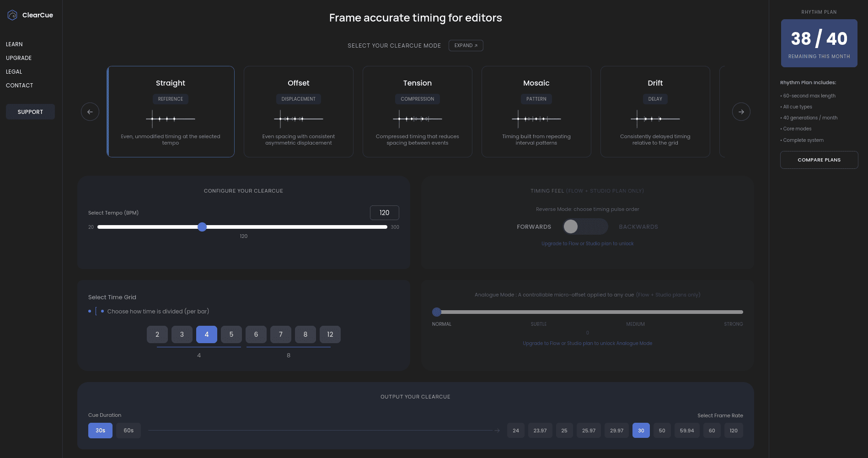Toggle Reverse Mode forwards/backwards switch
This screenshot has height=458, width=868.
coord(585,226)
